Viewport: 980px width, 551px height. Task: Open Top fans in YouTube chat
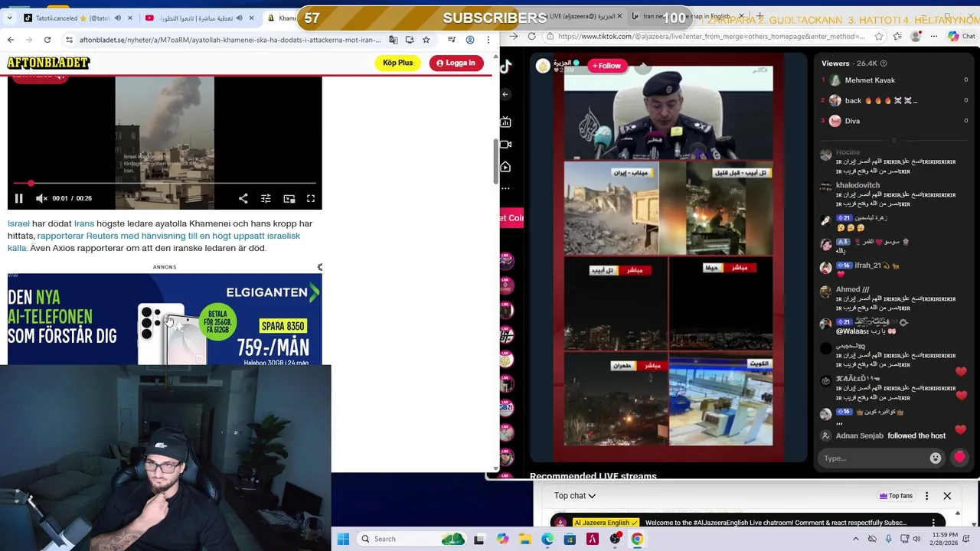point(896,496)
